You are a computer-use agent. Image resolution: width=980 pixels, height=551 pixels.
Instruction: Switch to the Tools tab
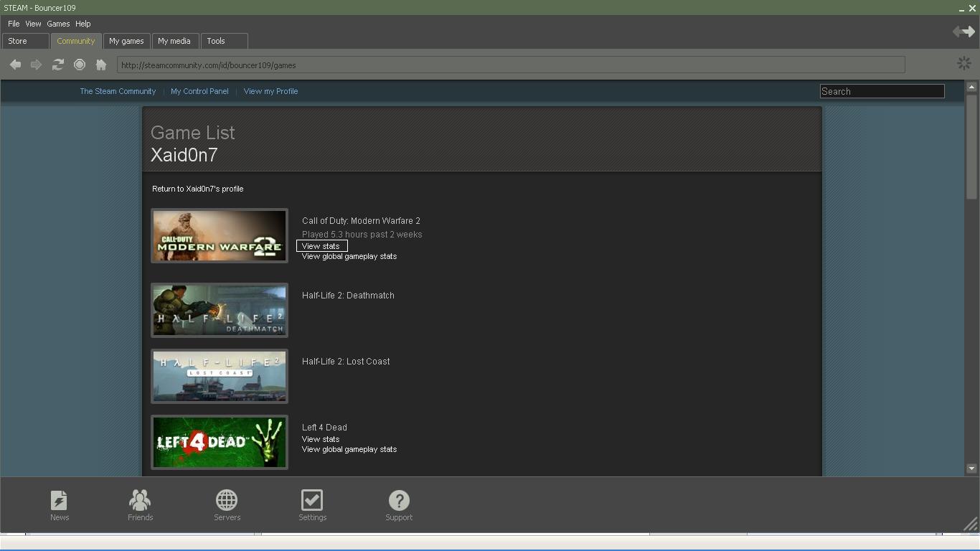[224, 41]
